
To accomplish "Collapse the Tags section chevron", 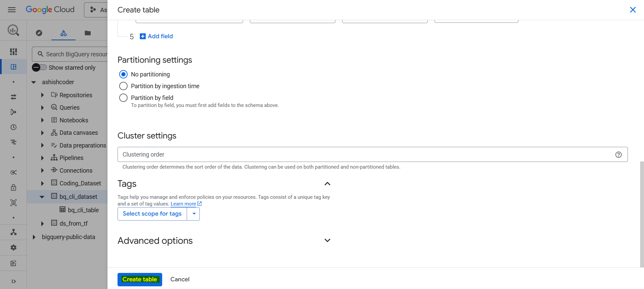I will (x=327, y=184).
